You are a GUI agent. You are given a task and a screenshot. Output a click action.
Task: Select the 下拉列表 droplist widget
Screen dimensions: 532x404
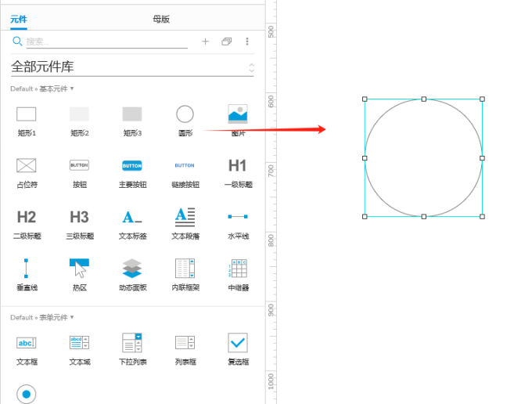132,350
